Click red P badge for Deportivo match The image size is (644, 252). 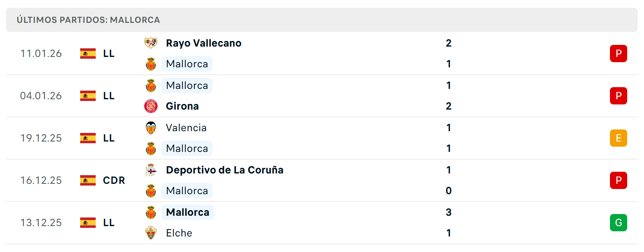[619, 180]
